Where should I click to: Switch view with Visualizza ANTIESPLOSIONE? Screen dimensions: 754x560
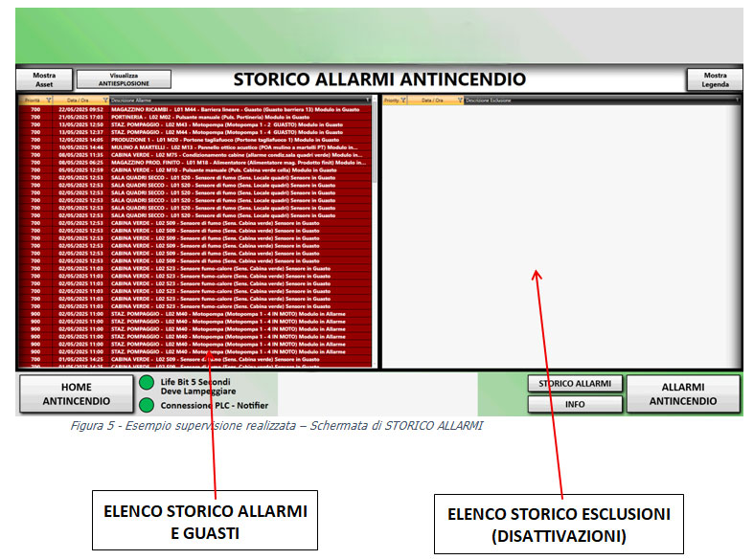pyautogui.click(x=124, y=79)
